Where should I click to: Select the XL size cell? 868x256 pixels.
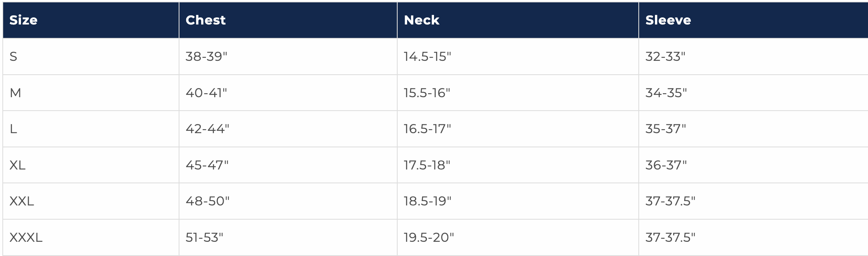point(17,165)
